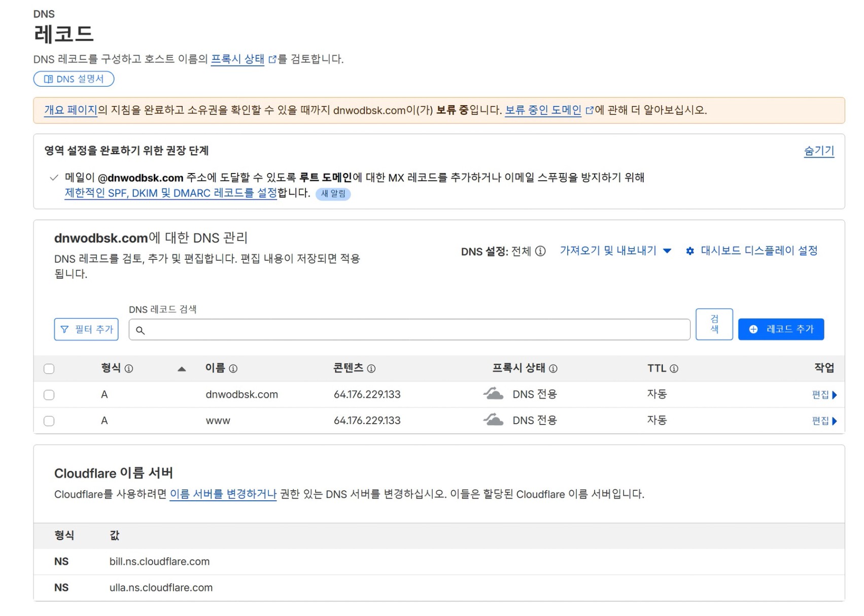The width and height of the screenshot is (864, 616).
Task: Click the 숨기기 link to hide recommendations
Action: tap(819, 151)
